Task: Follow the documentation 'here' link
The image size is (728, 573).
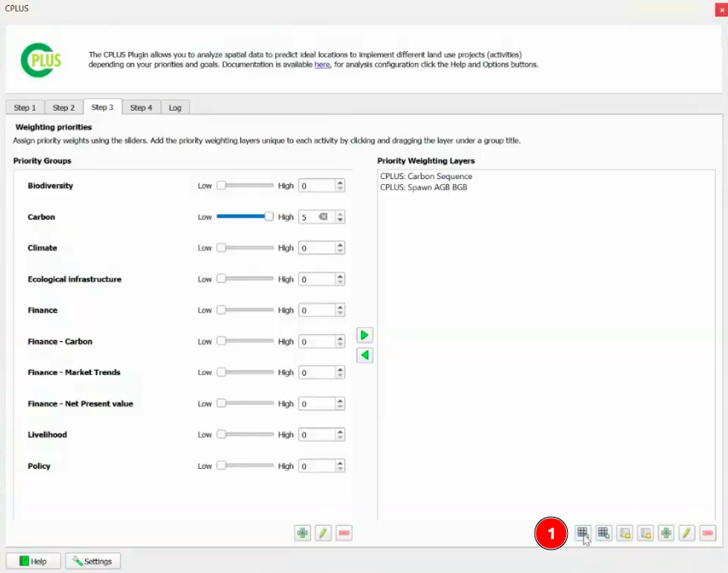Action: coord(322,64)
